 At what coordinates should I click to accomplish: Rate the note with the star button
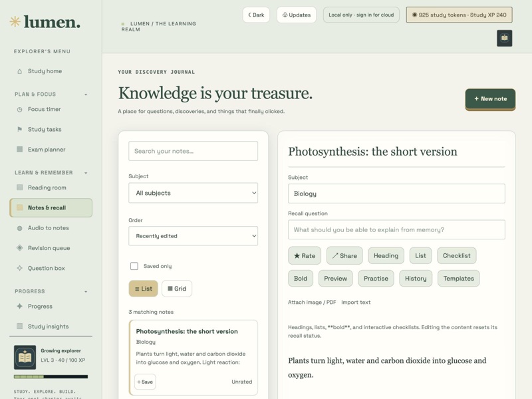click(x=305, y=255)
